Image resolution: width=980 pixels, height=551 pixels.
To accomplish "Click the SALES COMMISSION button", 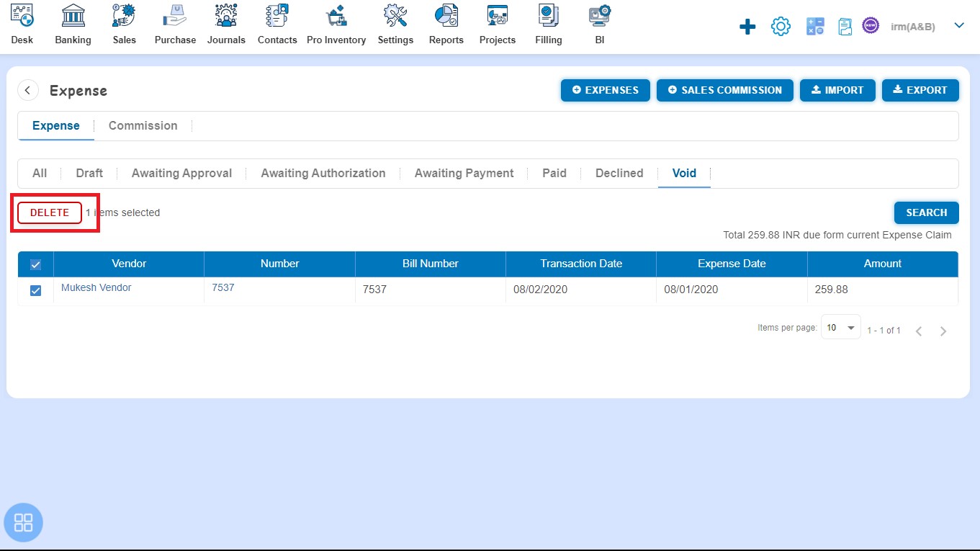I will point(724,90).
